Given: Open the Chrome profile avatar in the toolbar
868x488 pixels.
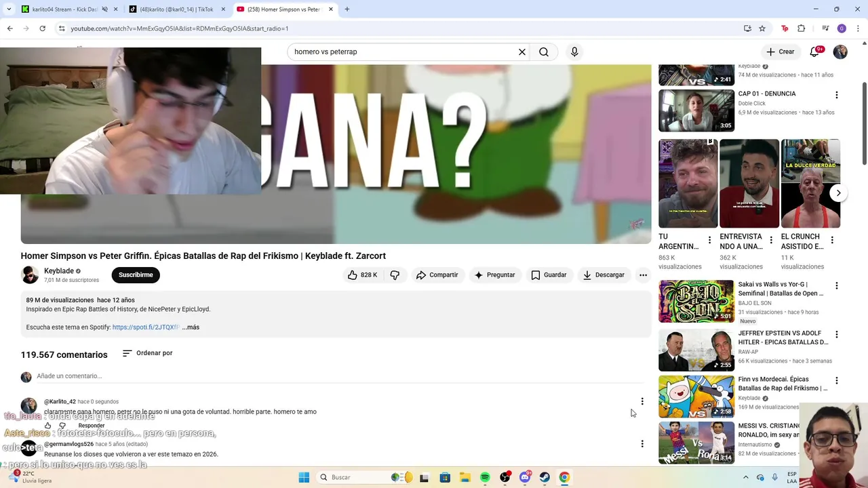Looking at the screenshot, I should (842, 28).
